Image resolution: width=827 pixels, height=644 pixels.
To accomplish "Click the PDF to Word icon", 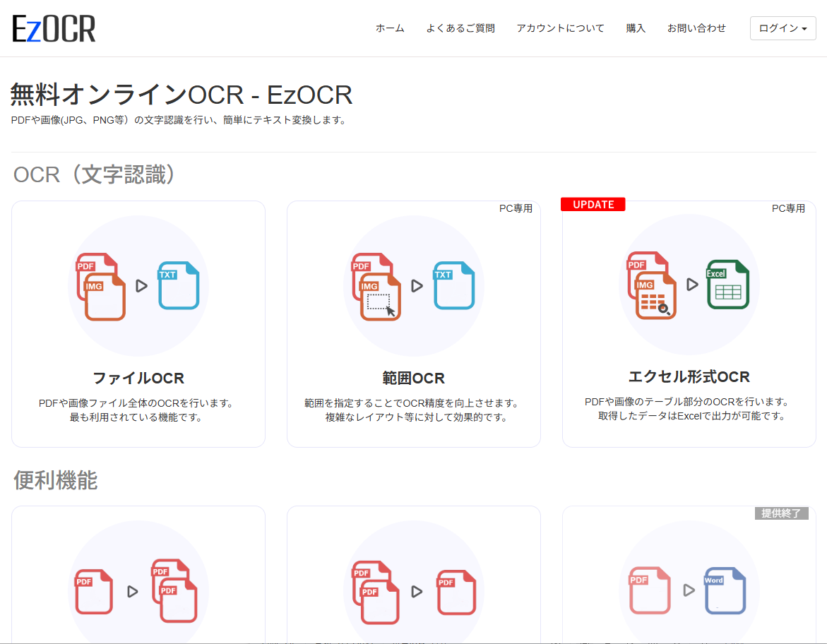I will click(x=689, y=590).
